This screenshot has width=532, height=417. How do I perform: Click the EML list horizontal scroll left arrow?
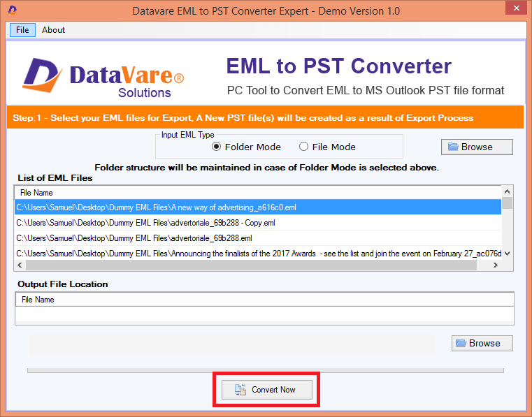click(x=20, y=265)
